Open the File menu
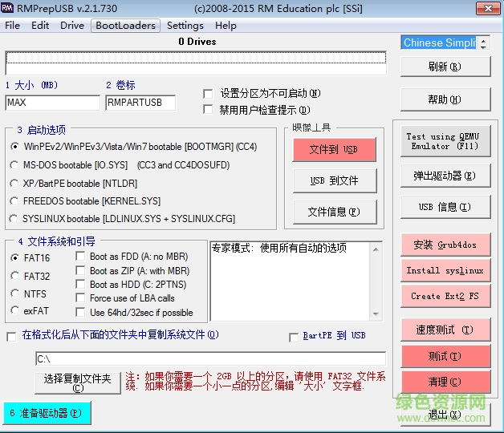The width and height of the screenshot is (504, 433). click(12, 26)
